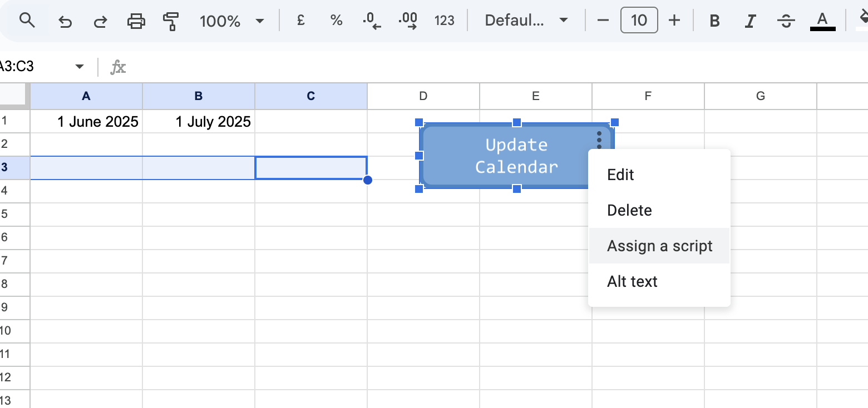This screenshot has height=408, width=868.
Task: Apply percent format to selection
Action: [336, 21]
